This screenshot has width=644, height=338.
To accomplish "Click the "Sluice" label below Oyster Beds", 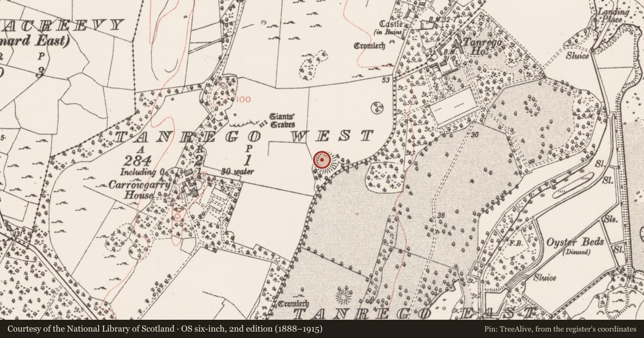I will coord(544,278).
